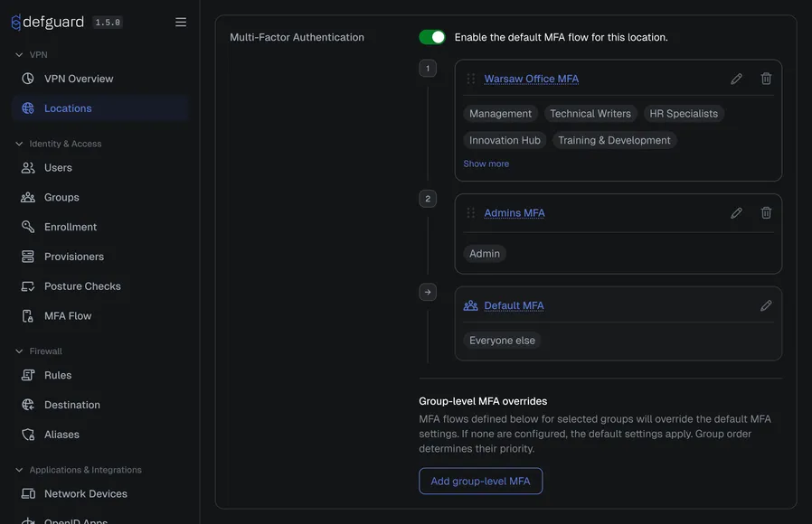
Task: Click the defguard wordmark text
Action: [x=53, y=22]
